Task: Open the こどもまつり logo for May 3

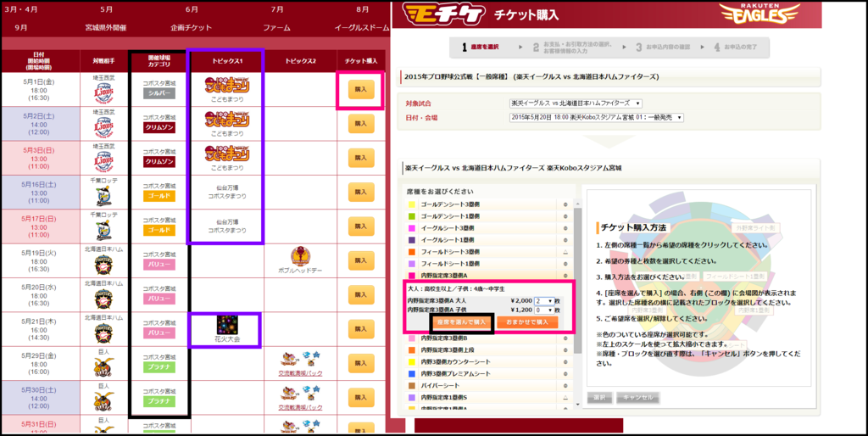Action: click(227, 154)
